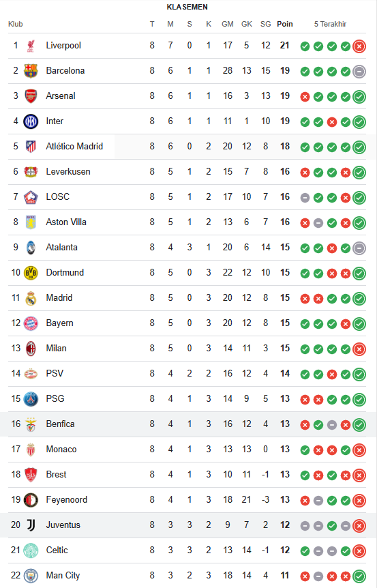Image resolution: width=377 pixels, height=588 pixels.
Task: Select the Benfica table row
Action: click(x=188, y=424)
